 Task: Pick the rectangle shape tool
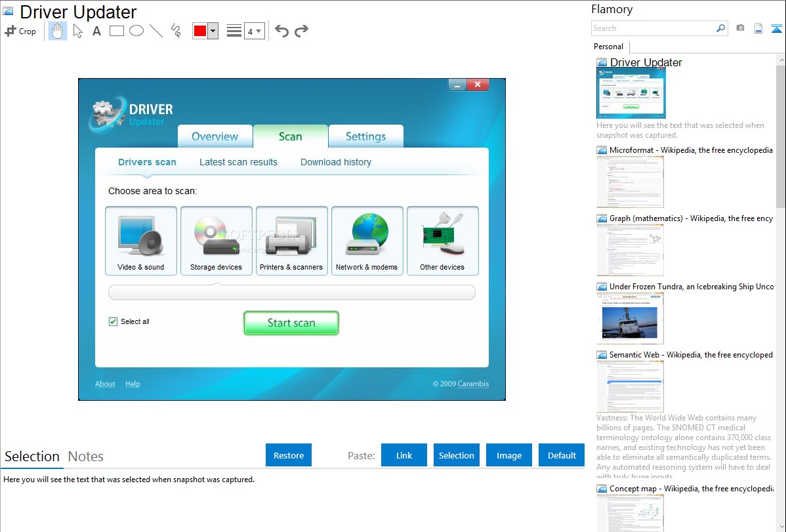pyautogui.click(x=117, y=31)
